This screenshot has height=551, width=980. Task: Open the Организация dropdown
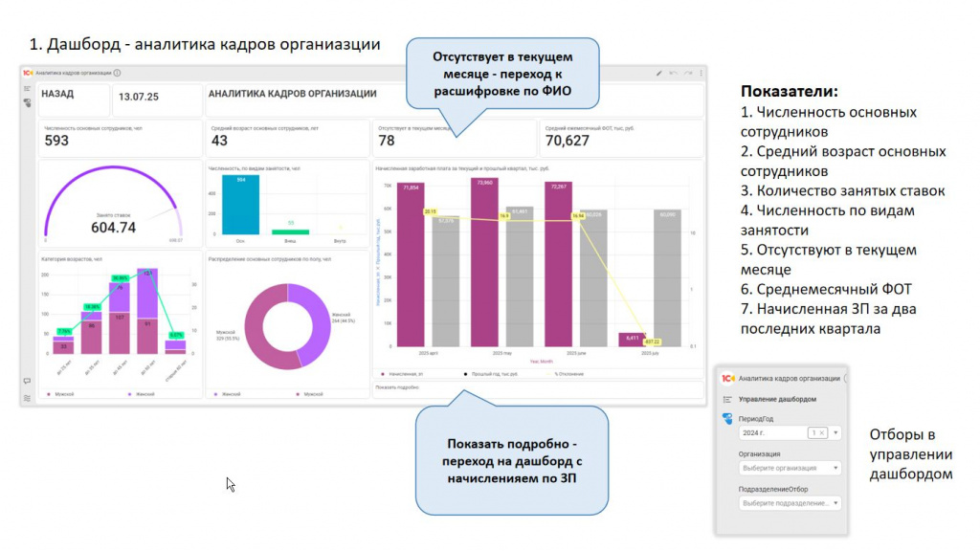(x=790, y=468)
